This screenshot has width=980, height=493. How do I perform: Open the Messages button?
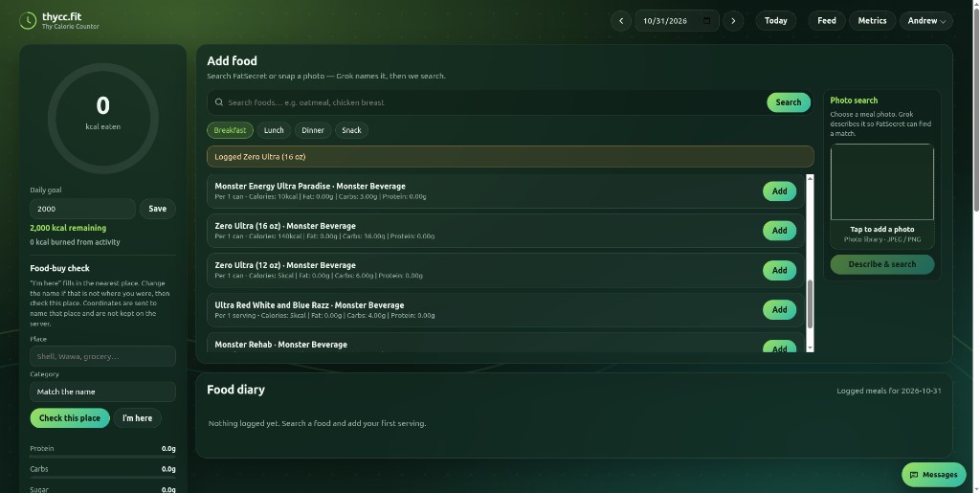coord(934,475)
